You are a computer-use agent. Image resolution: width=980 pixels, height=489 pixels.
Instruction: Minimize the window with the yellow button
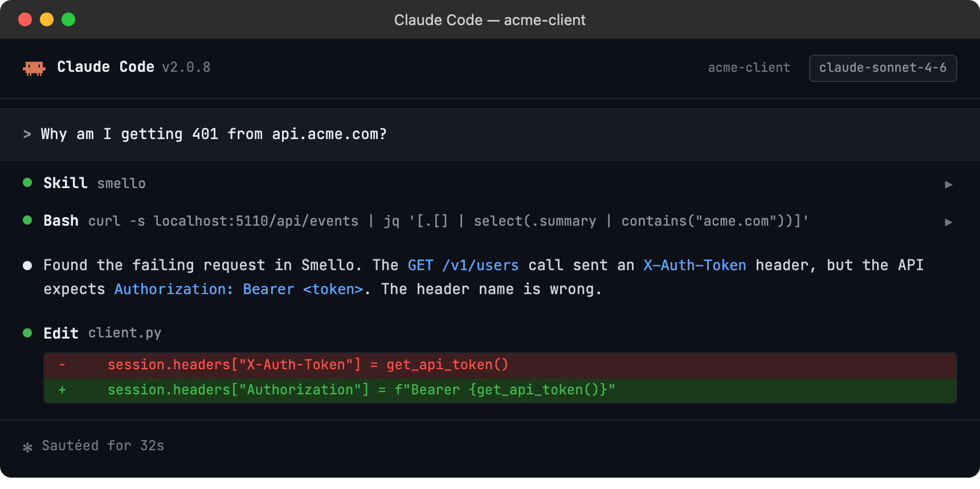point(47,19)
